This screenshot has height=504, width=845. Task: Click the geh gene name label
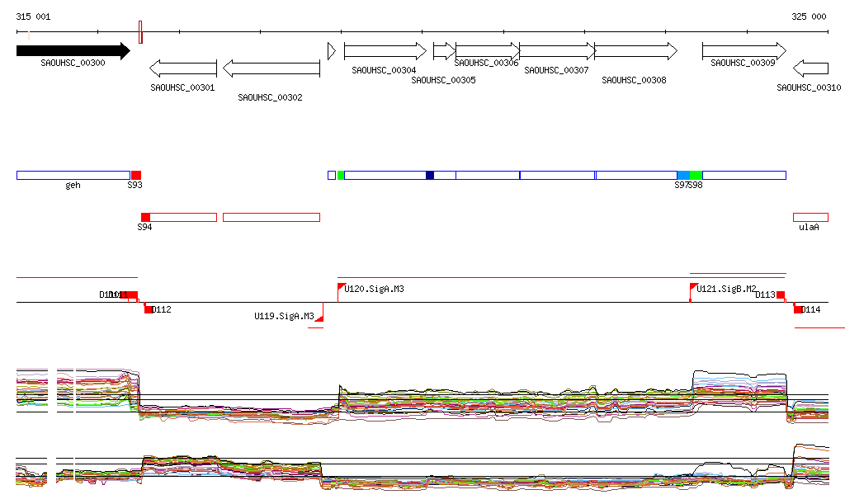pos(73,186)
